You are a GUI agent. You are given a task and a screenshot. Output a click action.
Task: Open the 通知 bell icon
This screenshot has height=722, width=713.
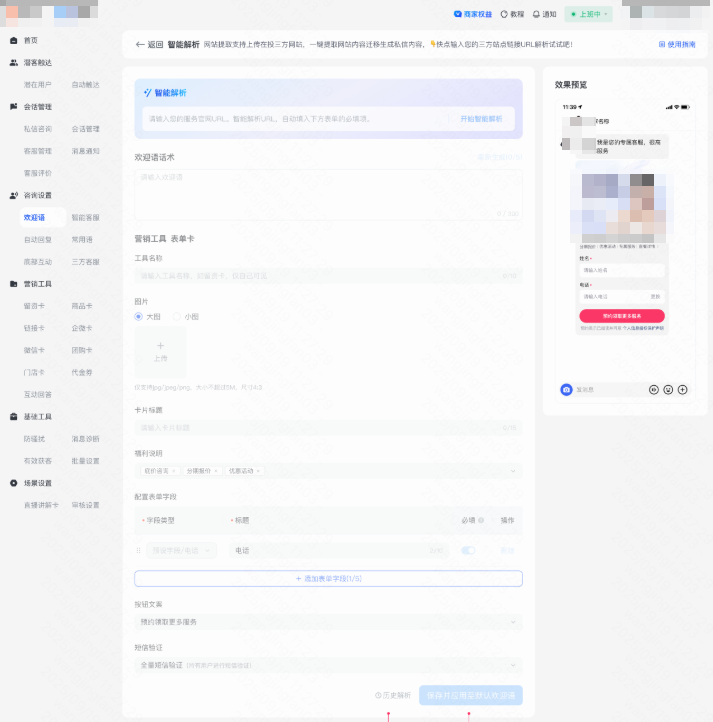click(x=536, y=14)
